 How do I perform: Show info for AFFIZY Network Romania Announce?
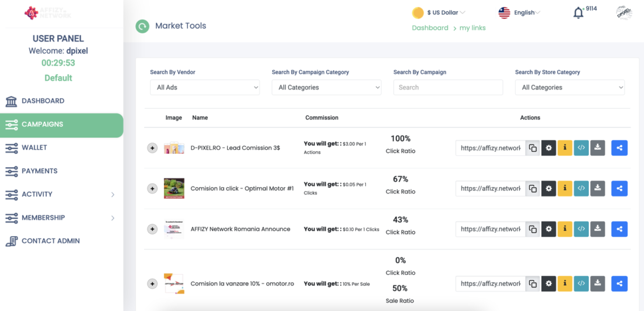tap(565, 229)
